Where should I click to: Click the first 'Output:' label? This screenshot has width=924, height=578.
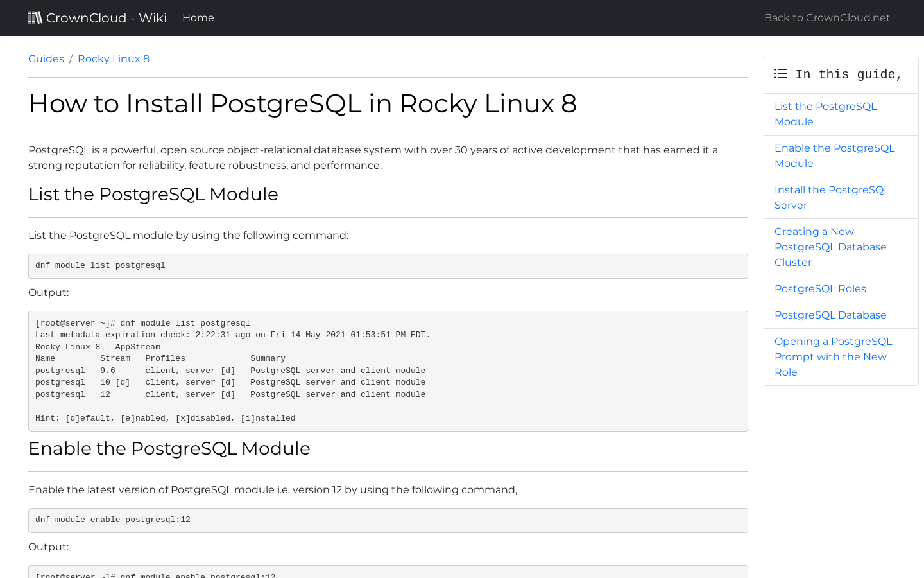(49, 293)
